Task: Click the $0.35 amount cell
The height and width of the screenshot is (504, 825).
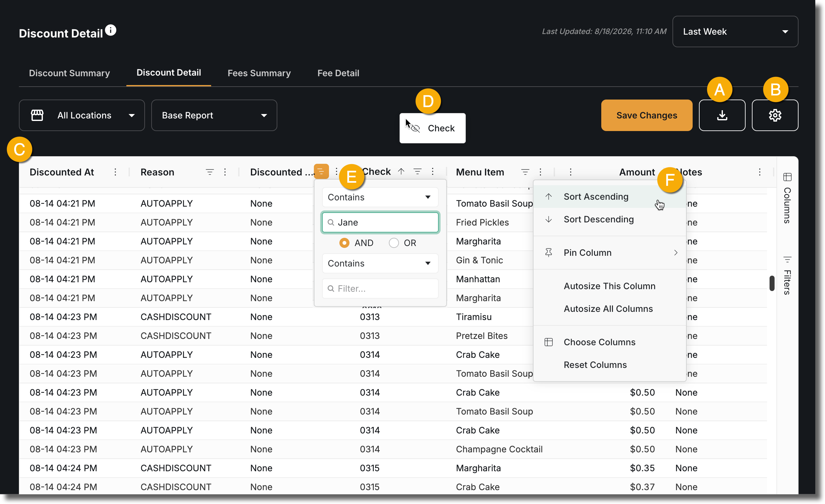Action: coord(642,468)
